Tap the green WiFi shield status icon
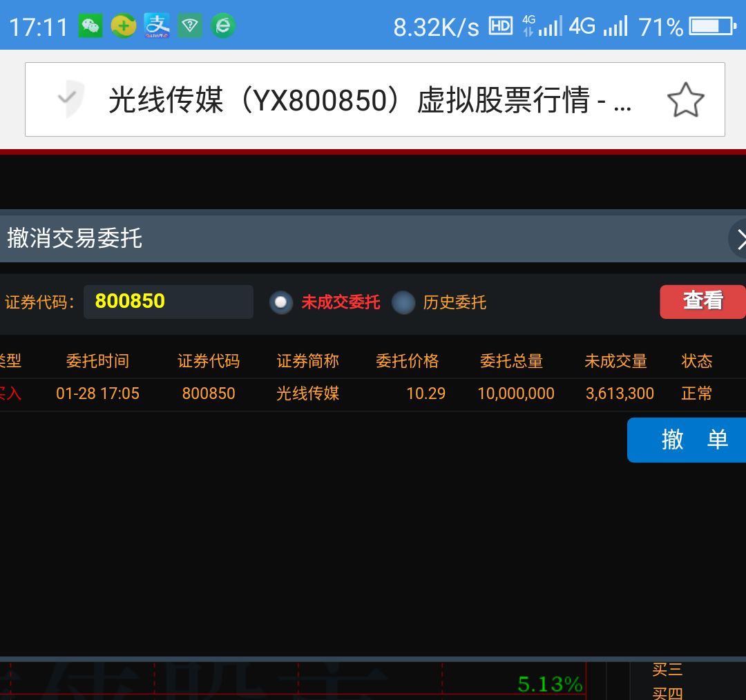 [x=191, y=26]
